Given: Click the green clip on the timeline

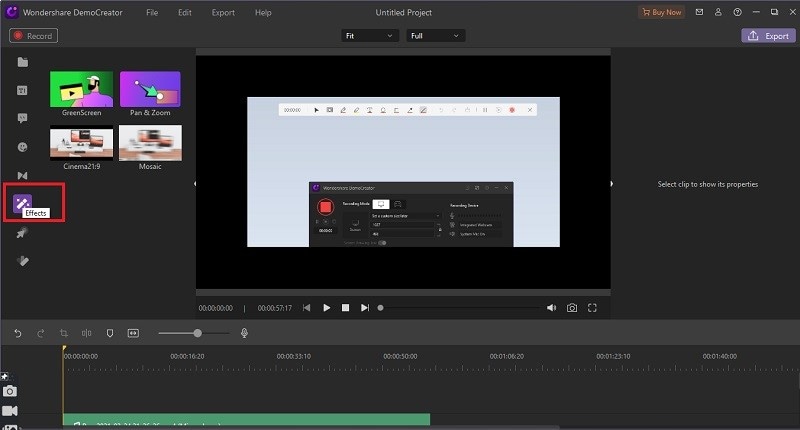Looking at the screenshot, I should (x=246, y=419).
